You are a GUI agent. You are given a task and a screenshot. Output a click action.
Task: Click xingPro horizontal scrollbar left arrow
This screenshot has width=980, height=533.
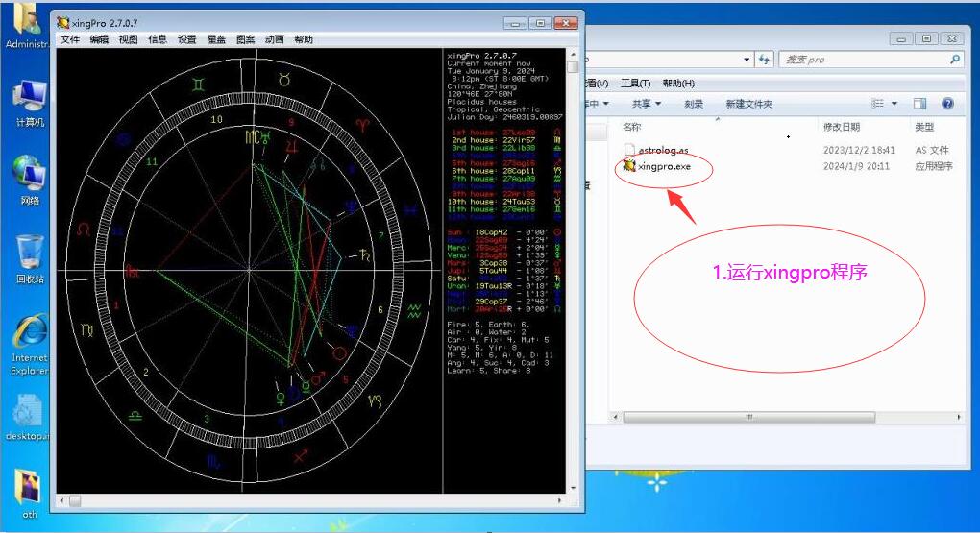coord(61,500)
